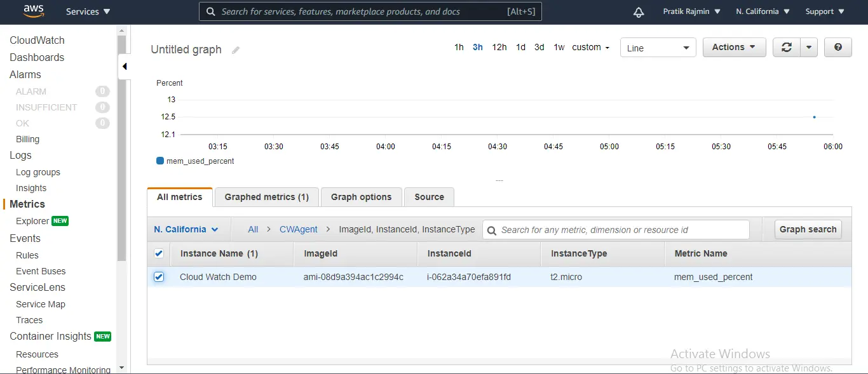Switch to the Source tab
868x374 pixels.
429,197
